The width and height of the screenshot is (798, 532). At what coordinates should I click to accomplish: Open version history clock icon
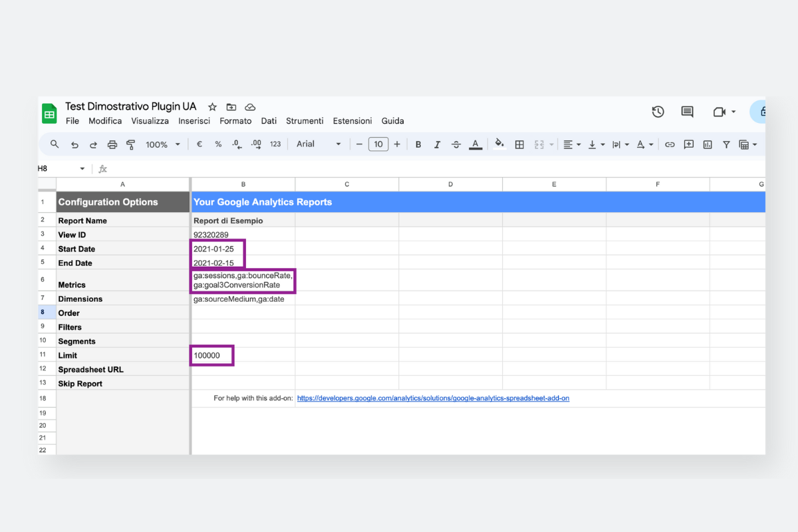[x=658, y=112]
